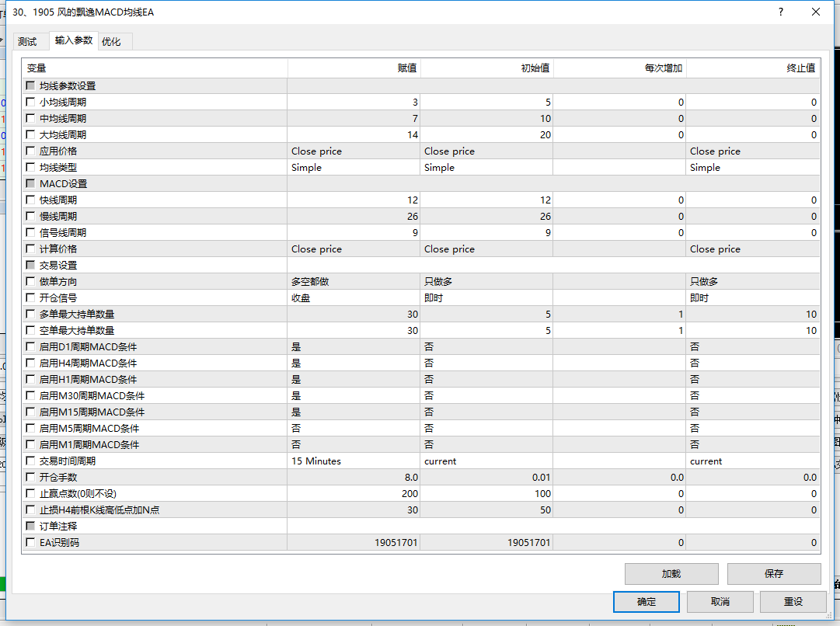Viewport: 840px width, 626px height.
Task: Enable optimization checkbox for 应用价格
Action: pos(30,151)
